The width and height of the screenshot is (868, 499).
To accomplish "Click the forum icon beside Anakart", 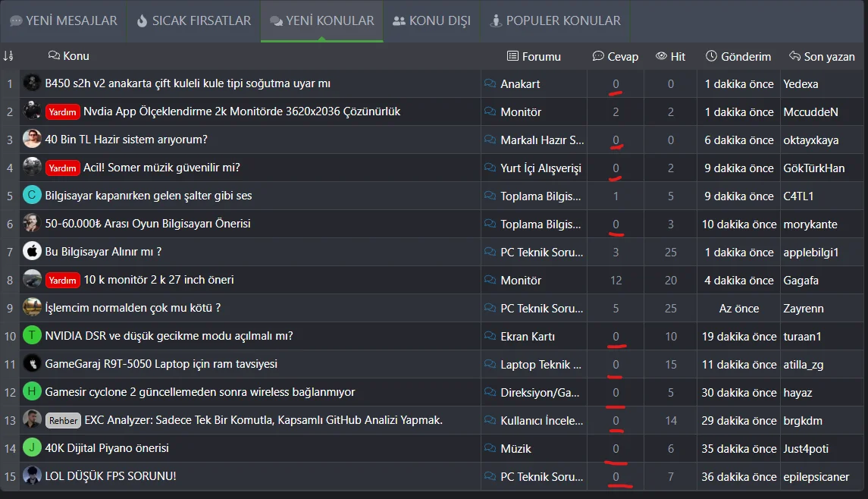I will (490, 84).
